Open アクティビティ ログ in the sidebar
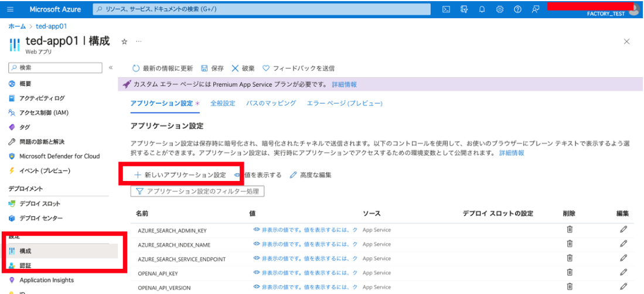This screenshot has height=294, width=644. 36,98
